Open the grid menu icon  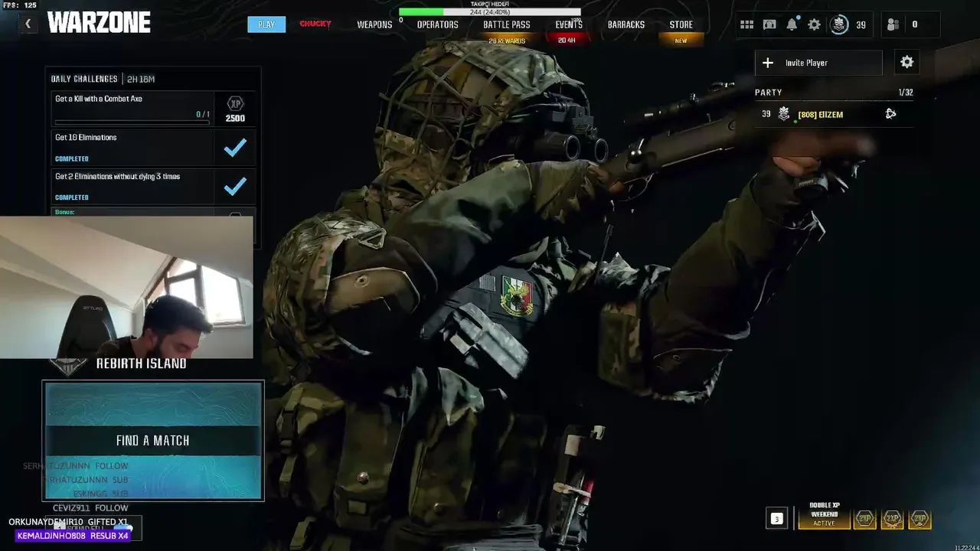point(746,24)
